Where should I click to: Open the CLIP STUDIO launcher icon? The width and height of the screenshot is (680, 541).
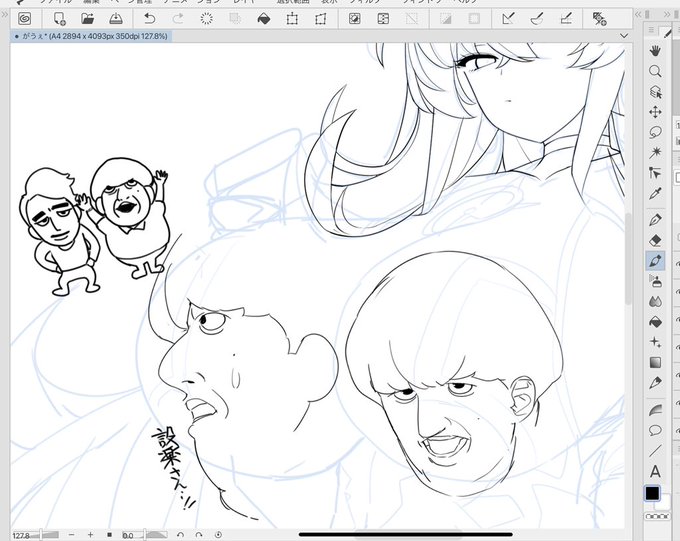(x=25, y=19)
